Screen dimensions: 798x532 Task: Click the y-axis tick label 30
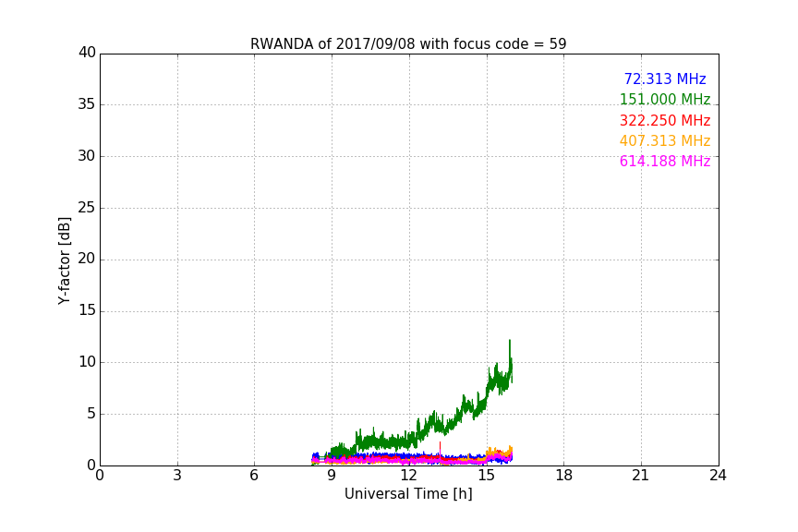pyautogui.click(x=87, y=156)
